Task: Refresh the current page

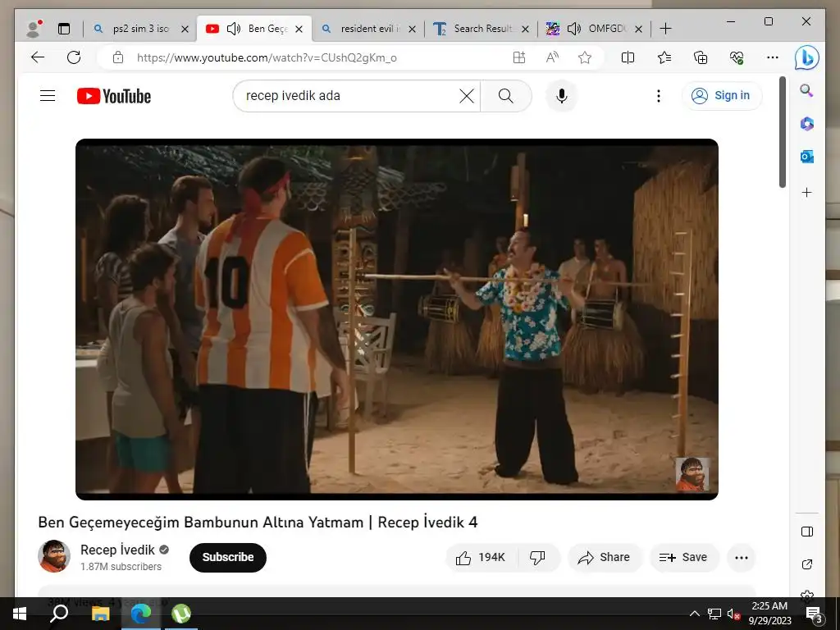Action: [74, 57]
